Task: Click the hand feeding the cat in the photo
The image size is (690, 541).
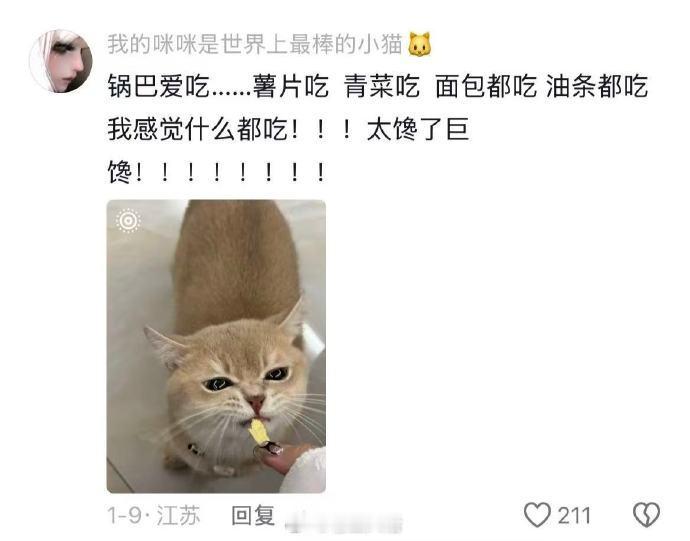Action: 288,460
